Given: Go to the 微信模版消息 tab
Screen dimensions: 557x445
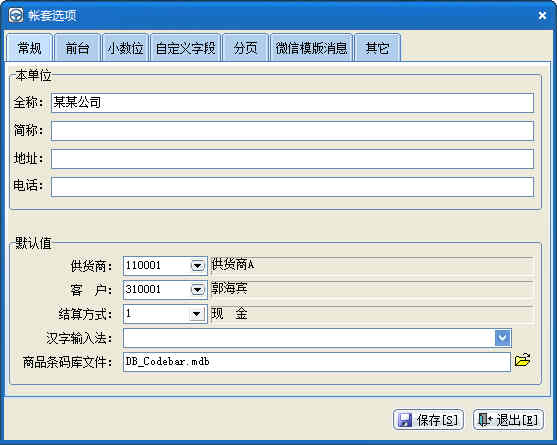Looking at the screenshot, I should point(311,48).
